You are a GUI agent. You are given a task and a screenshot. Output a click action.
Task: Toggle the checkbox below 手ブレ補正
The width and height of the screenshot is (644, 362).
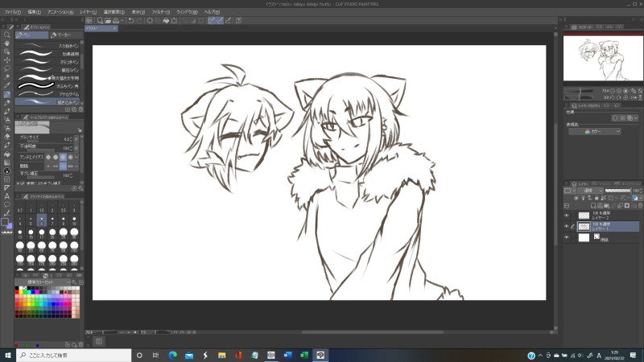22,183
